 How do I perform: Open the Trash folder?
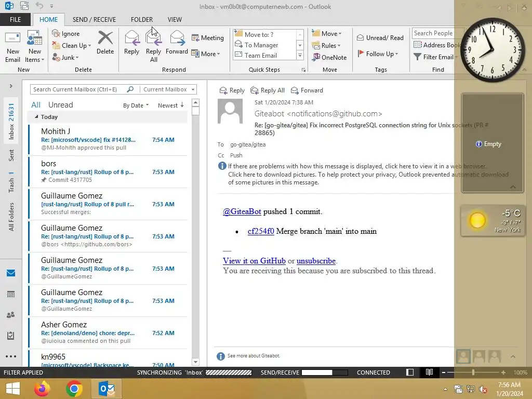(x=11, y=182)
